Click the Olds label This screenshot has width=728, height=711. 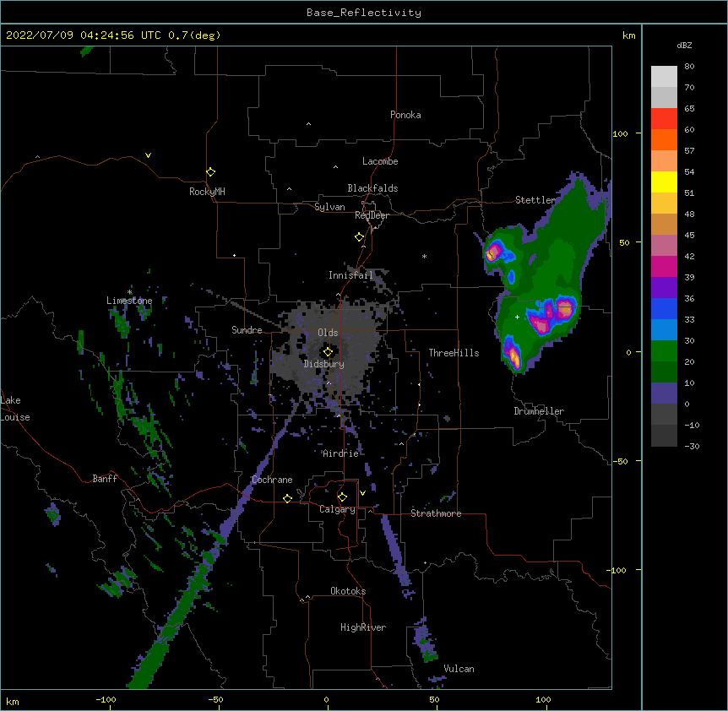click(x=328, y=333)
